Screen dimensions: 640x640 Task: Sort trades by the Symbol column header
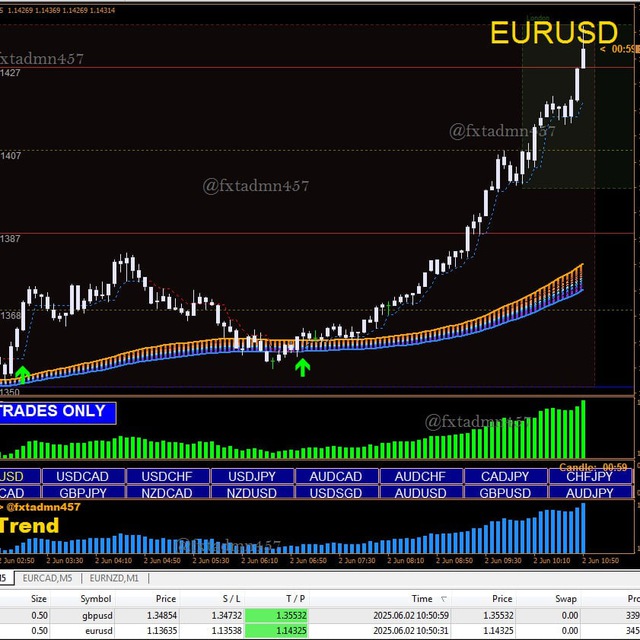[96, 599]
